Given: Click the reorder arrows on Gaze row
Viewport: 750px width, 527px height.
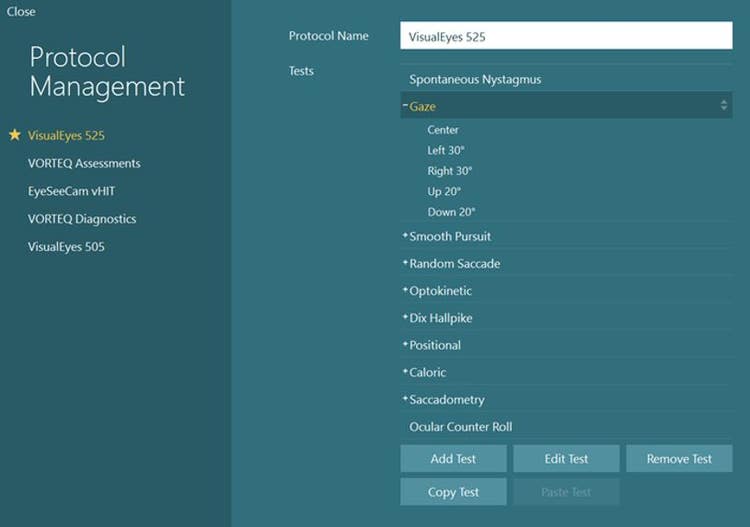Looking at the screenshot, I should tap(724, 105).
